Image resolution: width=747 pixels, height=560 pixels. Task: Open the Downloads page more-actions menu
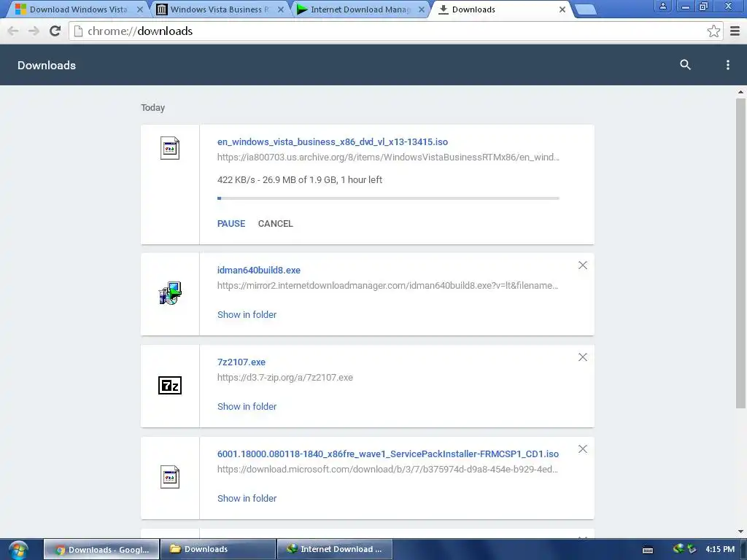tap(727, 65)
